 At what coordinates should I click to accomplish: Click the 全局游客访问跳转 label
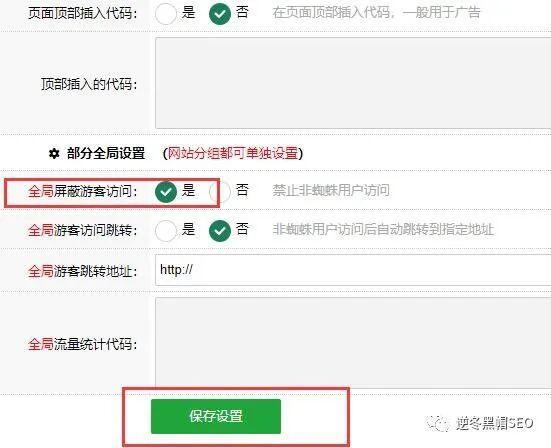click(83, 231)
